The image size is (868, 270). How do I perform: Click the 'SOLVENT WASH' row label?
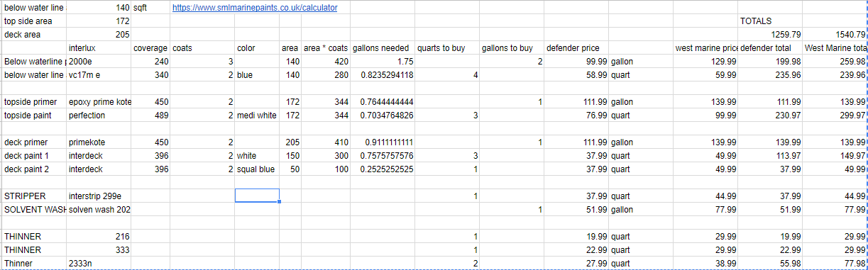point(34,209)
